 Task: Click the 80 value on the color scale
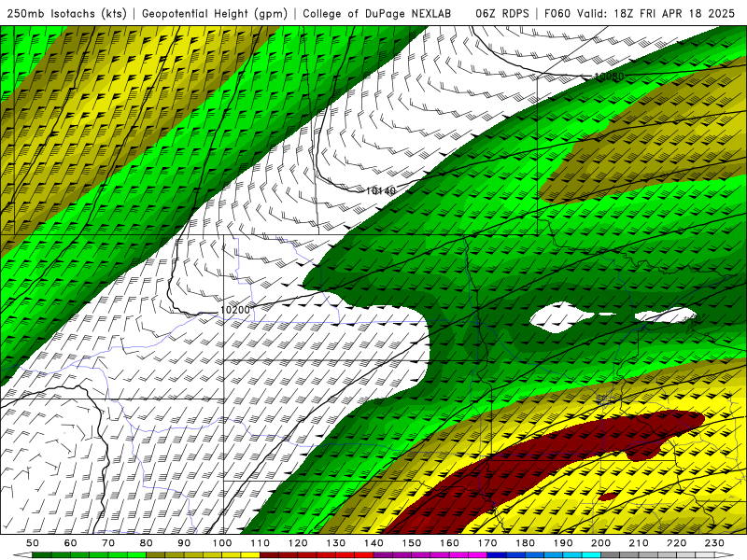[x=147, y=543]
